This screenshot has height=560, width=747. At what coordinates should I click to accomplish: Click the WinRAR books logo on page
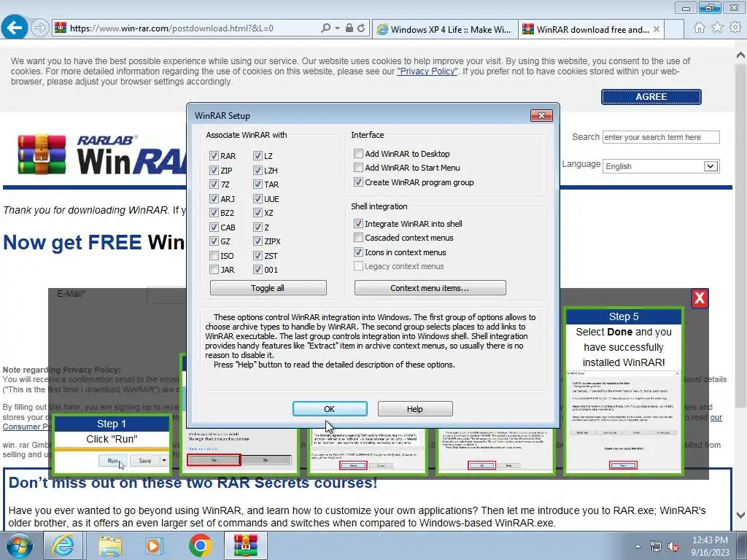(42, 155)
